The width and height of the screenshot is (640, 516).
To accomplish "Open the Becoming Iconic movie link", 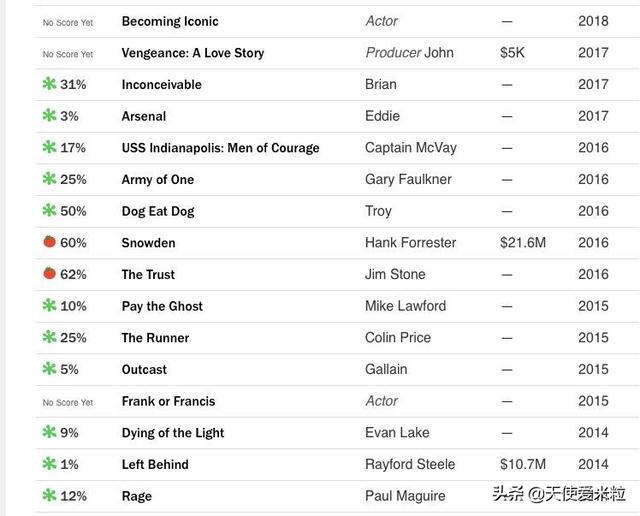I will tap(170, 21).
